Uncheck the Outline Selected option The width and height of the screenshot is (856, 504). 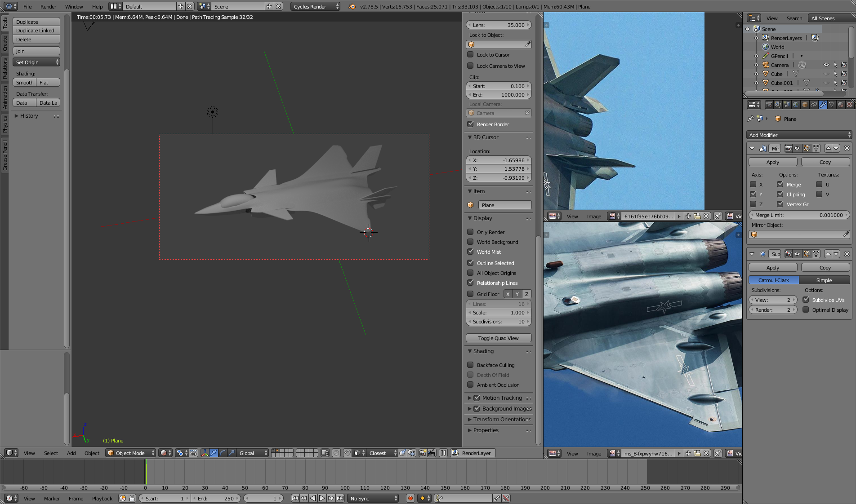pyautogui.click(x=470, y=263)
